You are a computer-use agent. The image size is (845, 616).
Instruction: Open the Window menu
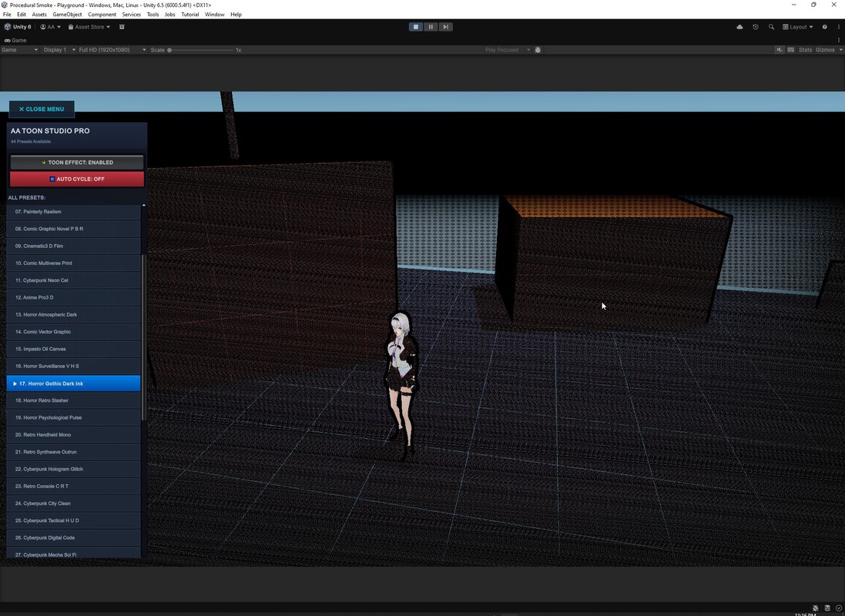[214, 15]
